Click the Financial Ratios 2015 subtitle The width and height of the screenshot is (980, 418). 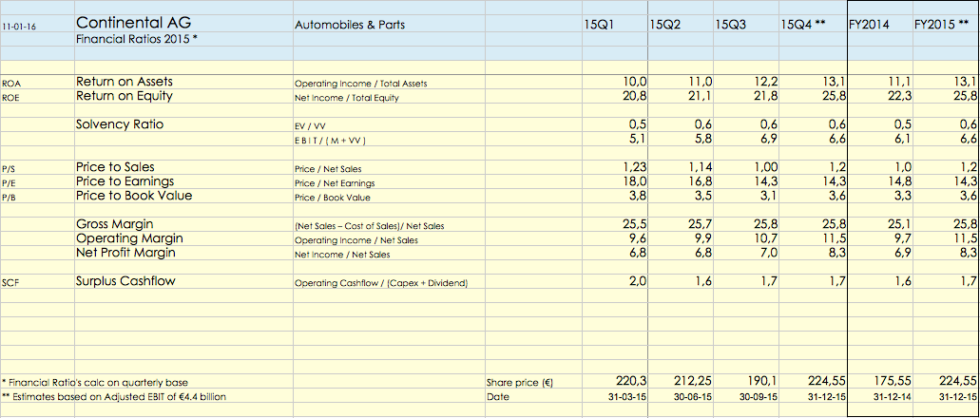point(137,39)
